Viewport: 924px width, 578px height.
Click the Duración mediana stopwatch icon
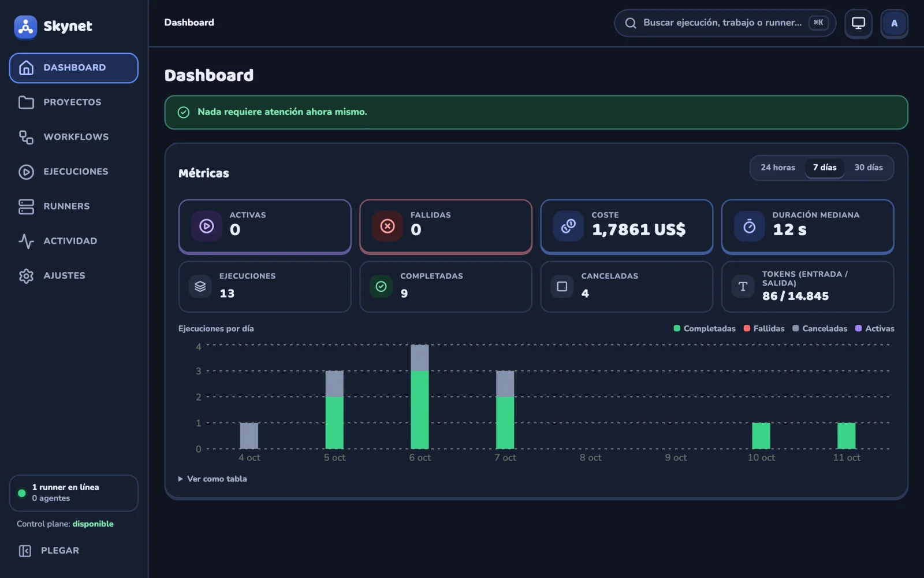[x=749, y=227]
